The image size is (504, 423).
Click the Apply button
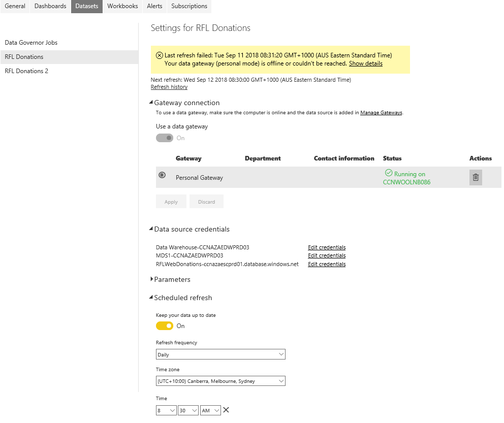171,202
